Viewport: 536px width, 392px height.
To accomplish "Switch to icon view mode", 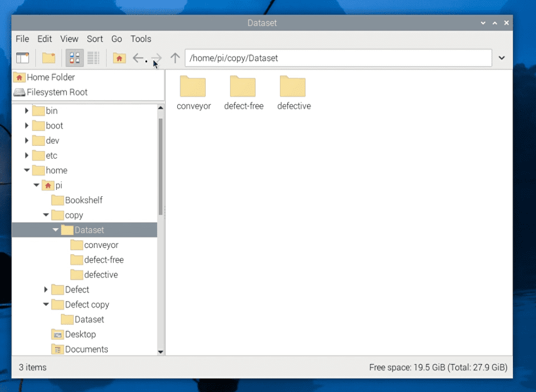I will pos(74,58).
